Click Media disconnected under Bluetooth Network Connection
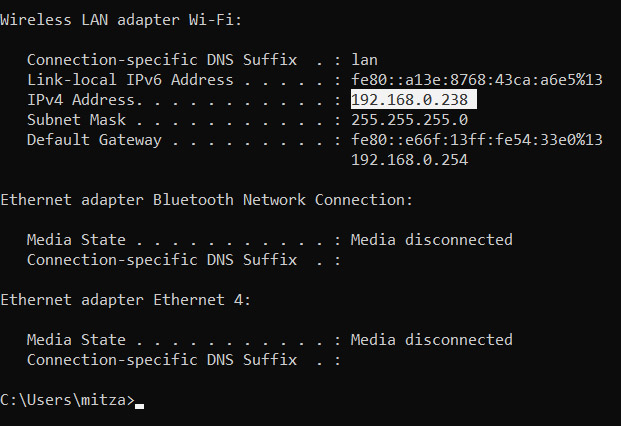 [432, 240]
